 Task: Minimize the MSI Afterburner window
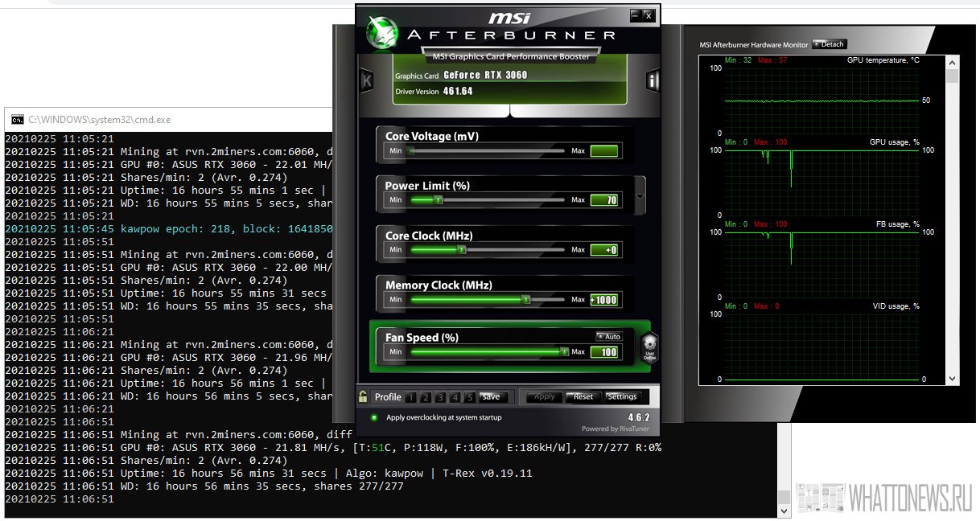(x=635, y=15)
